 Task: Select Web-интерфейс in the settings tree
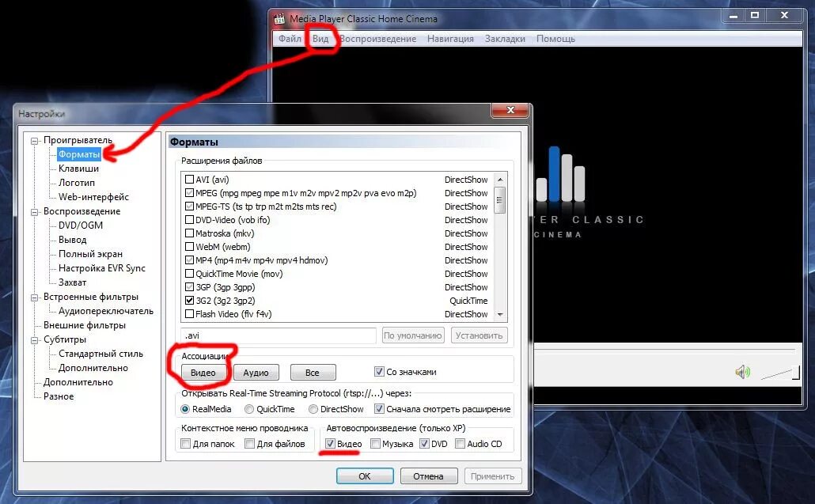click(93, 197)
